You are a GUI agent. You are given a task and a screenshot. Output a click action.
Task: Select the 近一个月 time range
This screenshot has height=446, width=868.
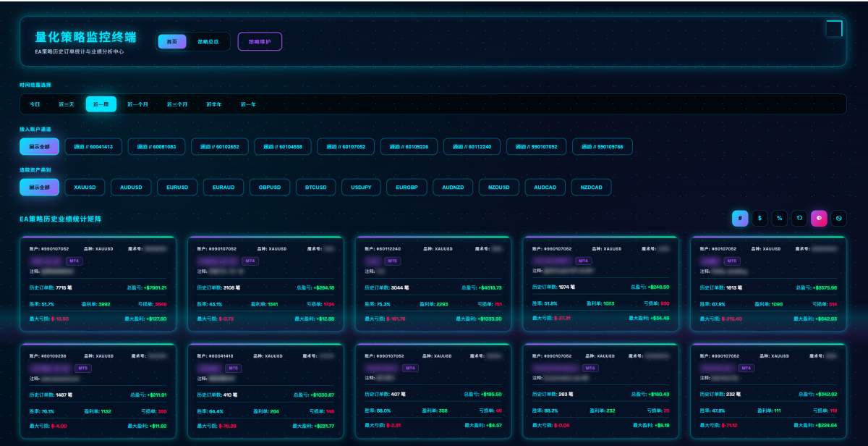[138, 104]
